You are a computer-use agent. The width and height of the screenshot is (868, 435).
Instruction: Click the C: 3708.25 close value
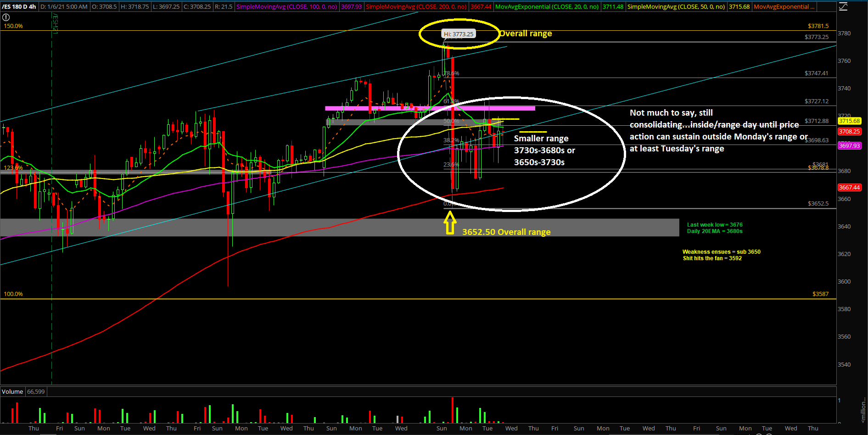[197, 6]
